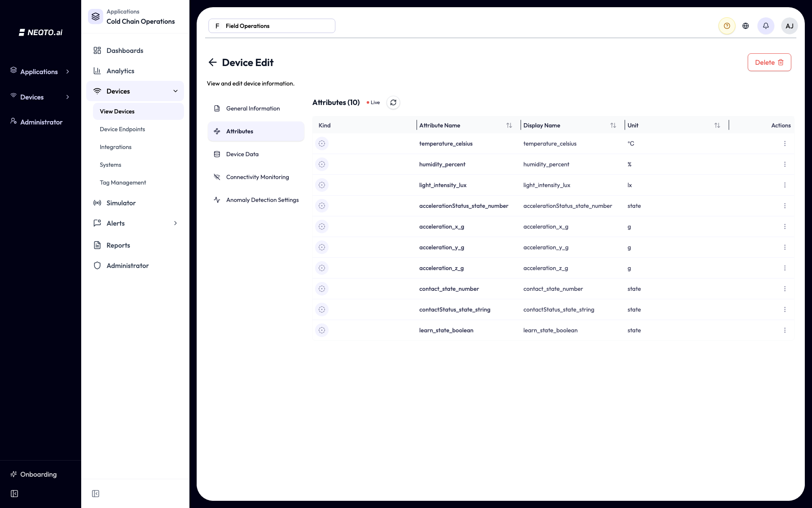
Task: Open actions menu for learn_state_boolean row
Action: [x=785, y=330]
